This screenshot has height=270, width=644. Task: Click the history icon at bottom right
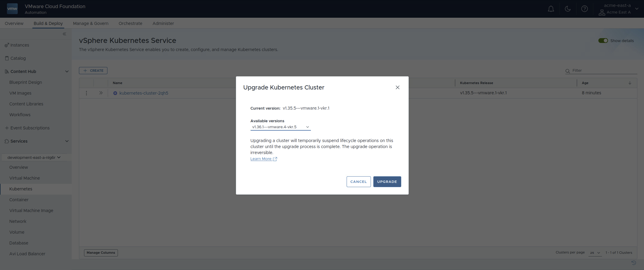click(x=633, y=263)
